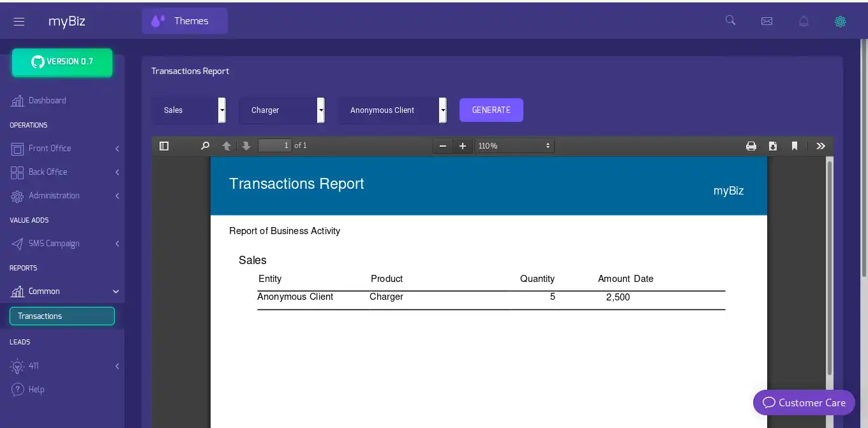Open notifications bell icon
This screenshot has width=868, height=428.
pyautogui.click(x=804, y=21)
